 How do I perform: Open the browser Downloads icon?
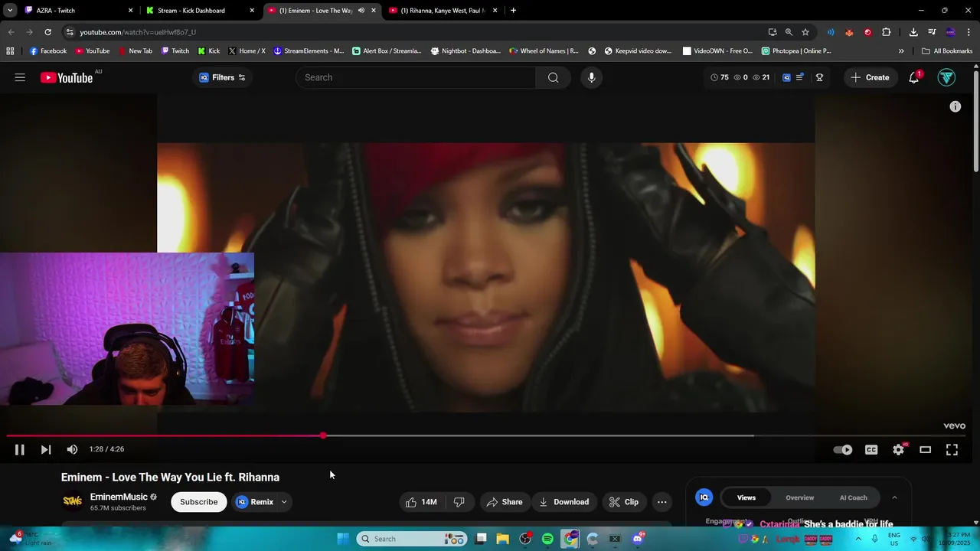click(x=913, y=32)
